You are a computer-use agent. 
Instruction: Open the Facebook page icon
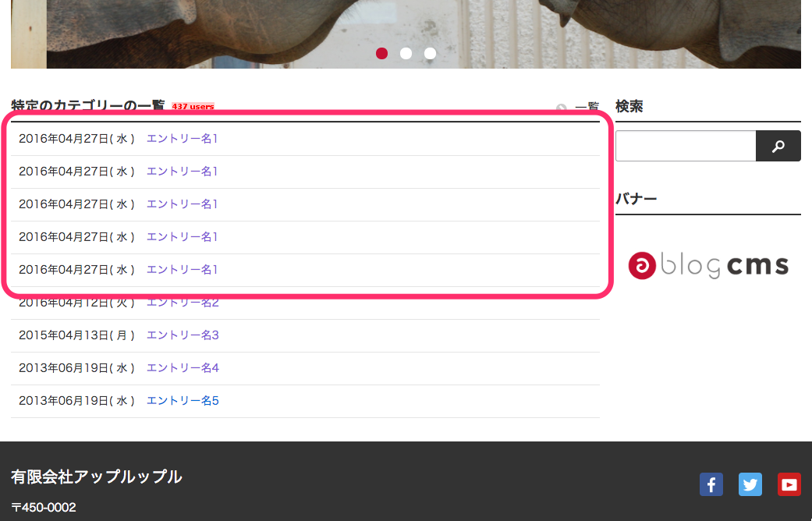click(711, 484)
